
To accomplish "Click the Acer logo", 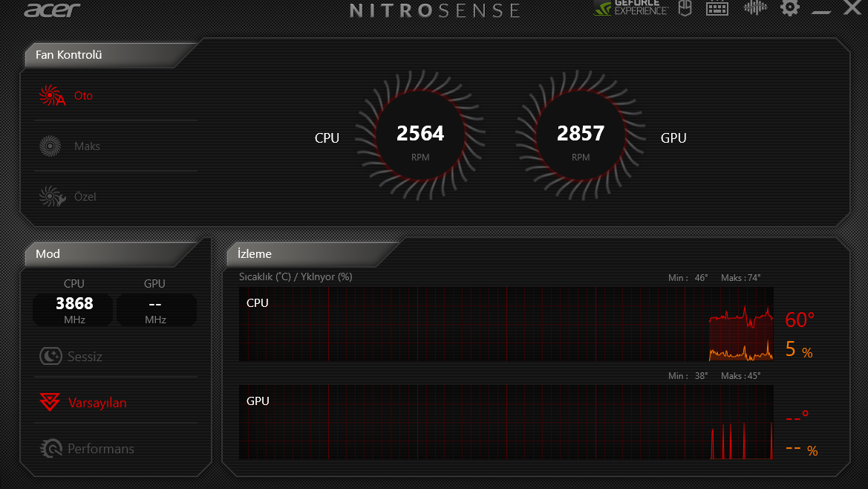I will coord(52,10).
